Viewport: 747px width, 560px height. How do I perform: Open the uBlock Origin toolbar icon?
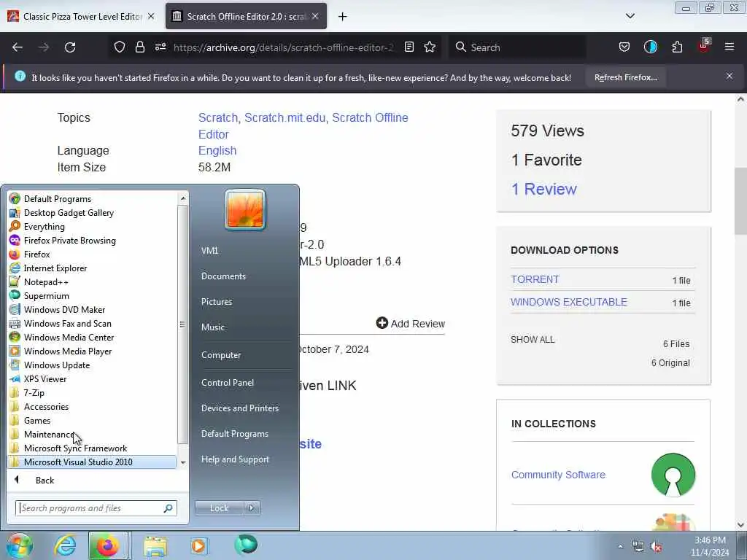(x=704, y=46)
